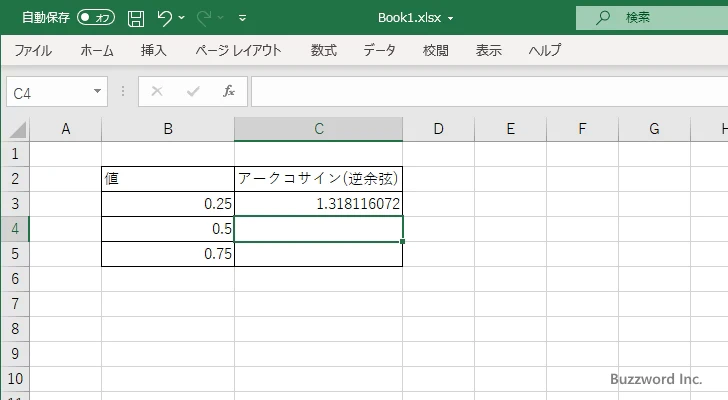
Task: Select row 5 header
Action: pos(15,254)
